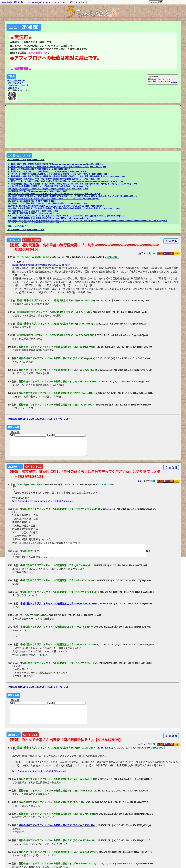Click the poster avatar icon in thread 3:48
Viewport: 186px width, 868px height.
14,751
